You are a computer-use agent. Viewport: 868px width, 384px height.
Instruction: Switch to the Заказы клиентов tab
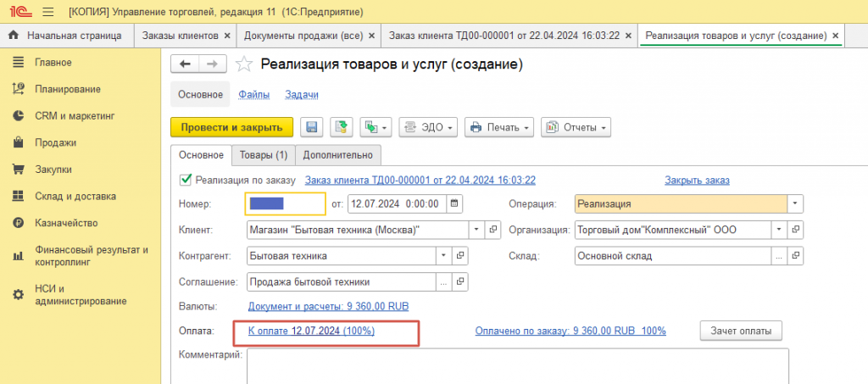click(x=180, y=36)
